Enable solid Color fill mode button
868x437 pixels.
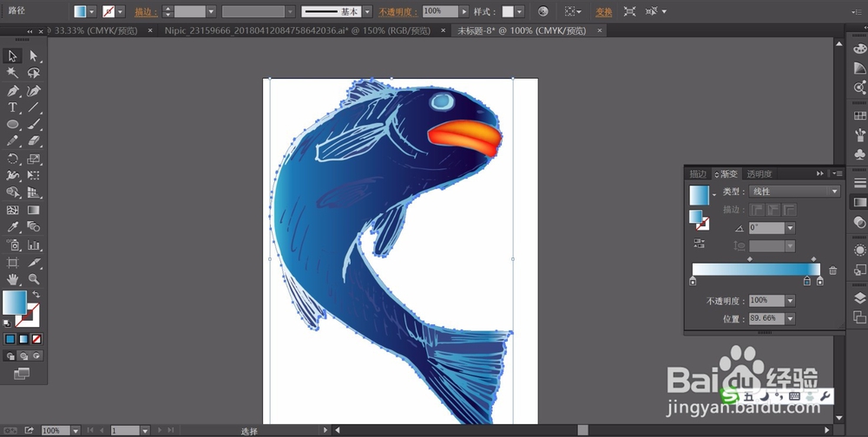click(x=10, y=339)
